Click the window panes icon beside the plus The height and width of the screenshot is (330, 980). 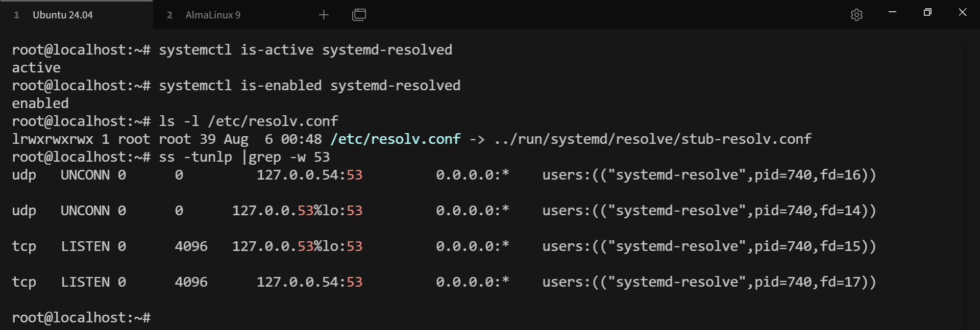pyautogui.click(x=359, y=15)
